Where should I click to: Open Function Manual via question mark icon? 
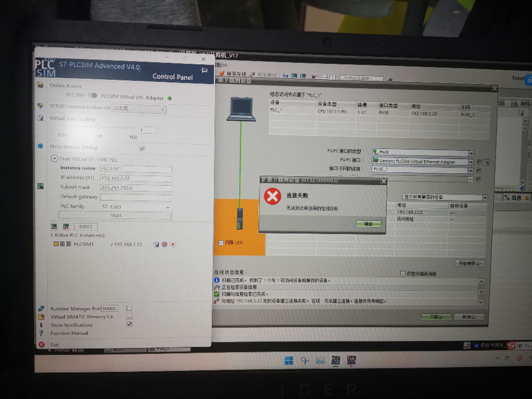pos(41,333)
